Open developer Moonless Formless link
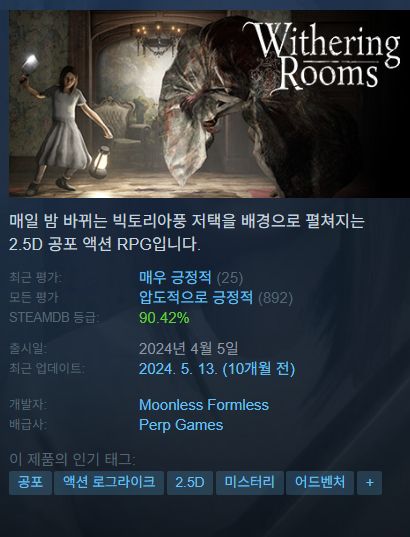Image resolution: width=410 pixels, height=537 pixels. 204,405
